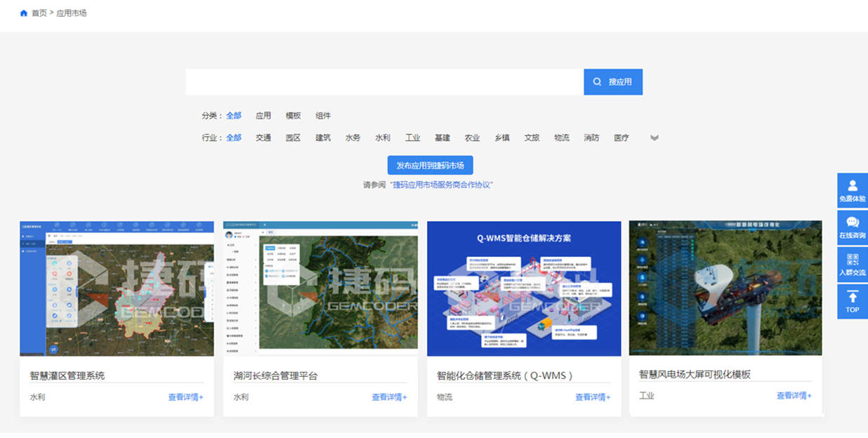Switch to the 组件 category
Image resolution: width=868 pixels, height=438 pixels.
[x=323, y=115]
